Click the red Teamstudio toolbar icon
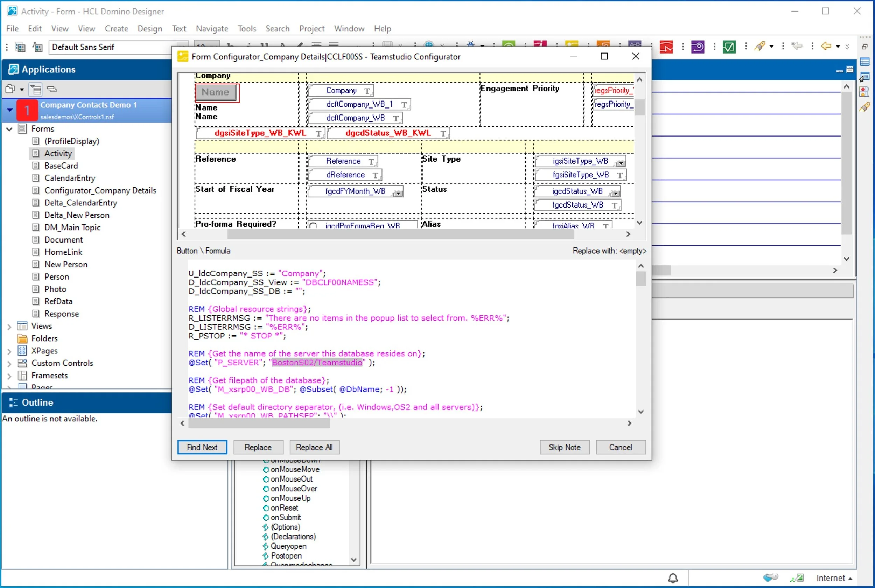The height and width of the screenshot is (588, 875). (x=666, y=47)
